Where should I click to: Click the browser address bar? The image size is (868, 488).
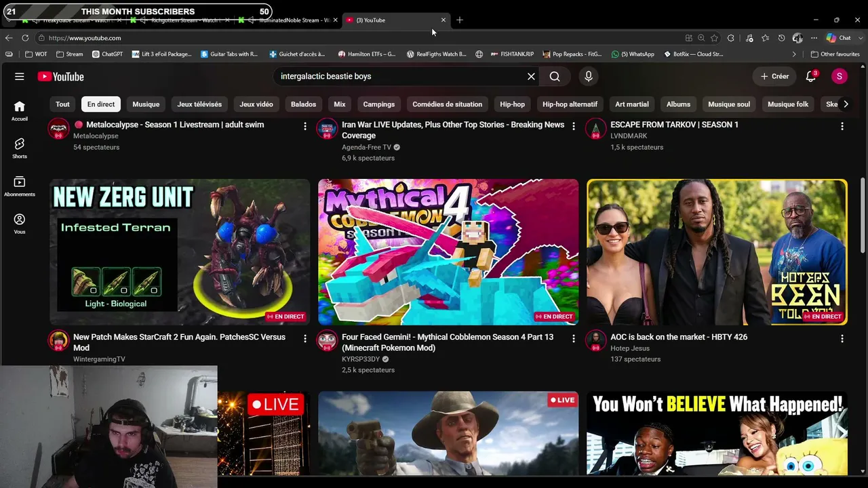click(359, 38)
